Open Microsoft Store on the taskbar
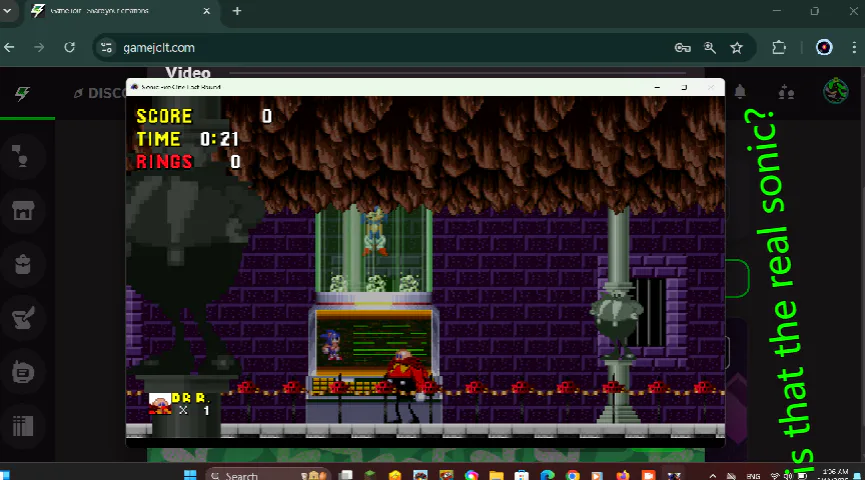Screen dimensions: 865x480 (521, 475)
